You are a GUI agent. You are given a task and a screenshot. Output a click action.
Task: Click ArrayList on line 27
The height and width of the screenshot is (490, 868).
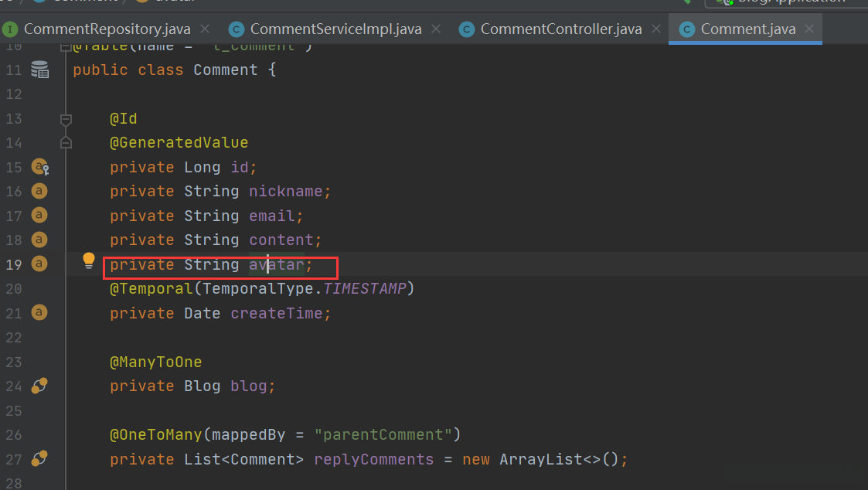click(x=540, y=460)
